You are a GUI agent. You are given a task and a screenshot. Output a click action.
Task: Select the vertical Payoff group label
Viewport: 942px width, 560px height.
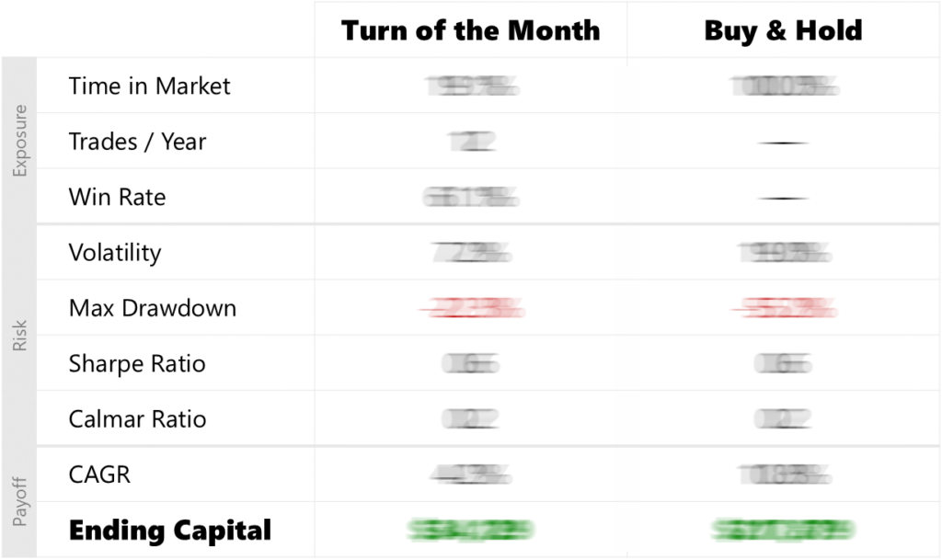pyautogui.click(x=20, y=502)
